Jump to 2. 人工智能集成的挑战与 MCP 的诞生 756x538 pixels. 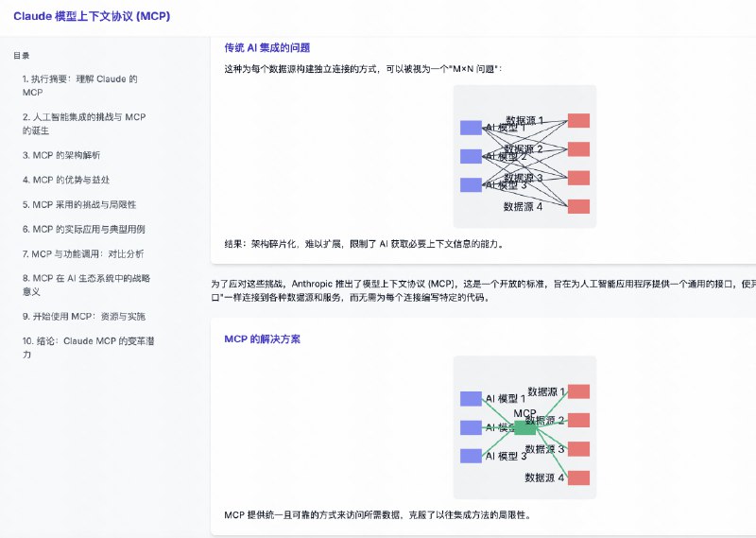click(84, 124)
